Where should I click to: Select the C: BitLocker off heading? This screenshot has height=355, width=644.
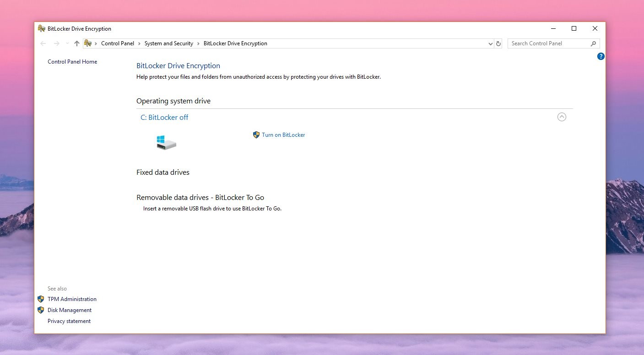click(x=164, y=118)
